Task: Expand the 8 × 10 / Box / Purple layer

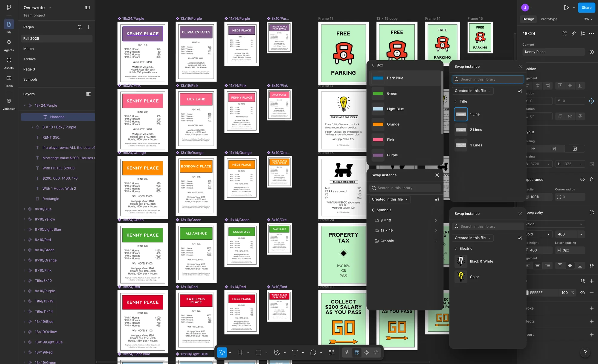Action: click(x=32, y=127)
